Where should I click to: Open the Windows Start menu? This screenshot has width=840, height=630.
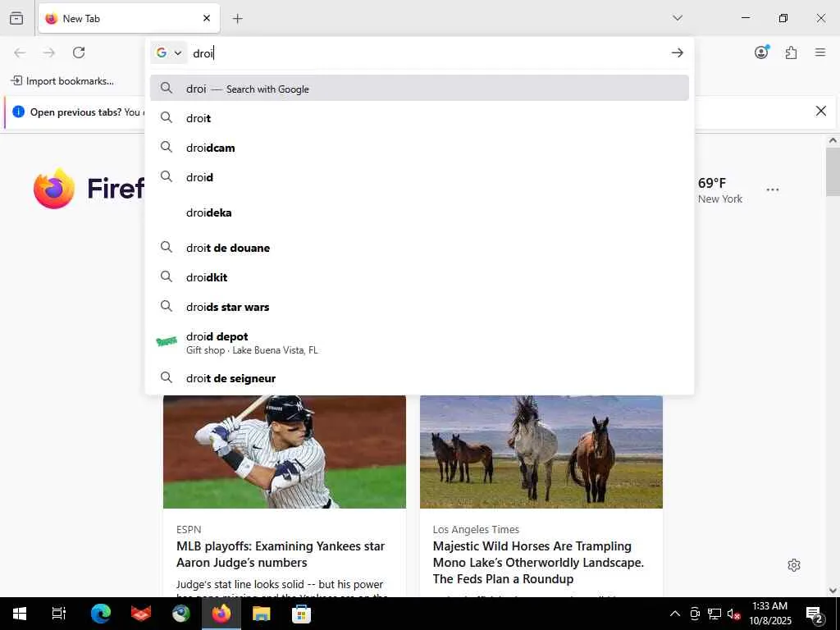(x=20, y=614)
